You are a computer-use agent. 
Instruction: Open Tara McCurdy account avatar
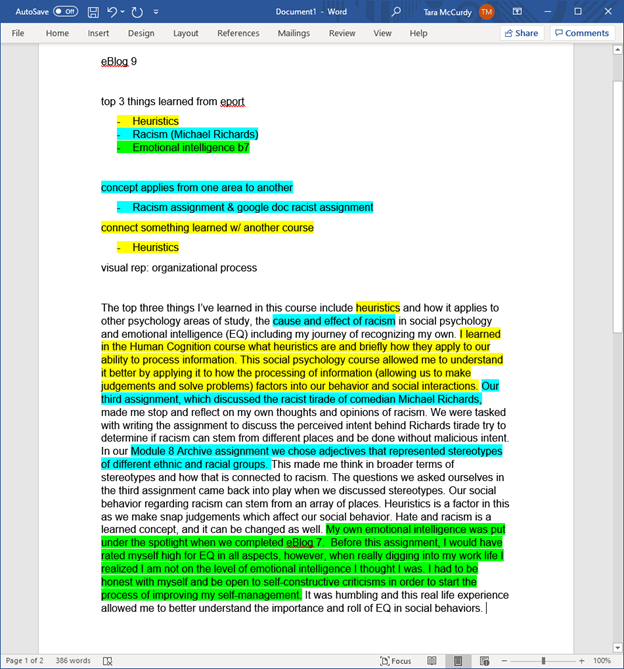click(x=486, y=11)
